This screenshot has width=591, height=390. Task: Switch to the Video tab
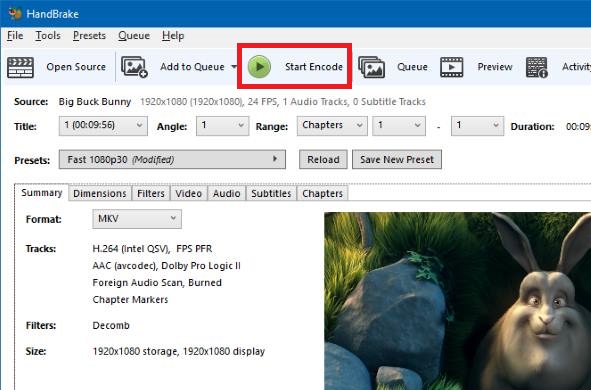point(188,193)
